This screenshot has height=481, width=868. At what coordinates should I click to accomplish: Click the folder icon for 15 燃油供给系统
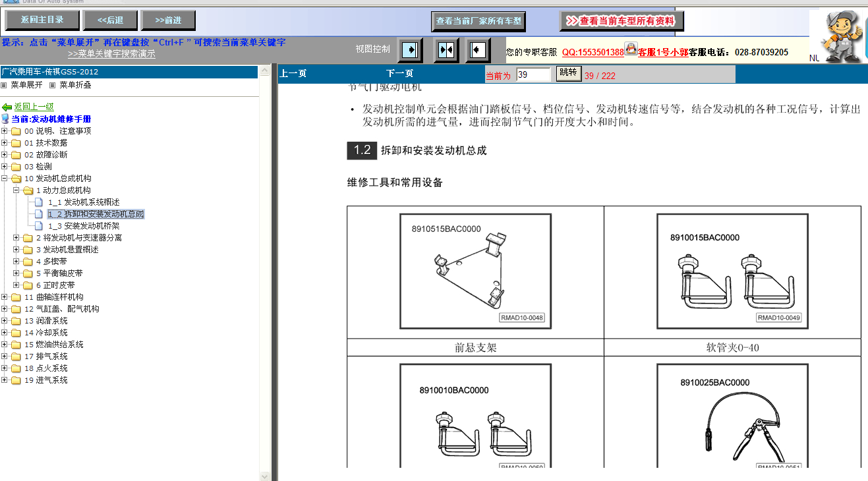click(16, 345)
